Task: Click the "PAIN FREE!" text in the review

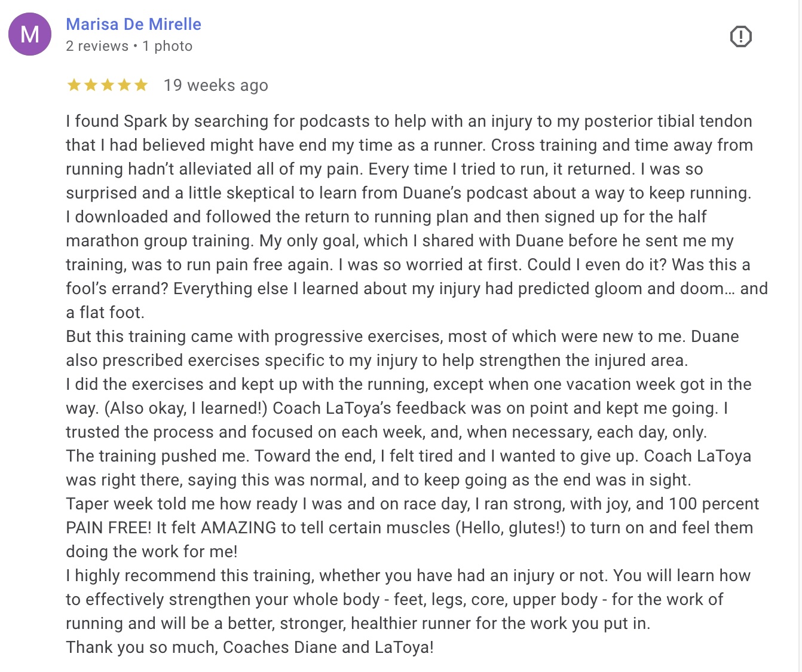Action: pyautogui.click(x=109, y=528)
